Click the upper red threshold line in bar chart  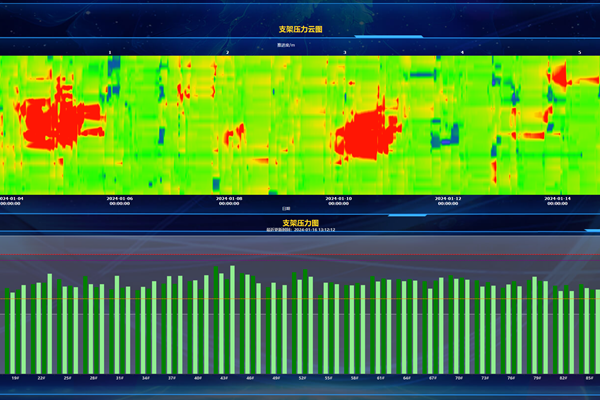300,254
